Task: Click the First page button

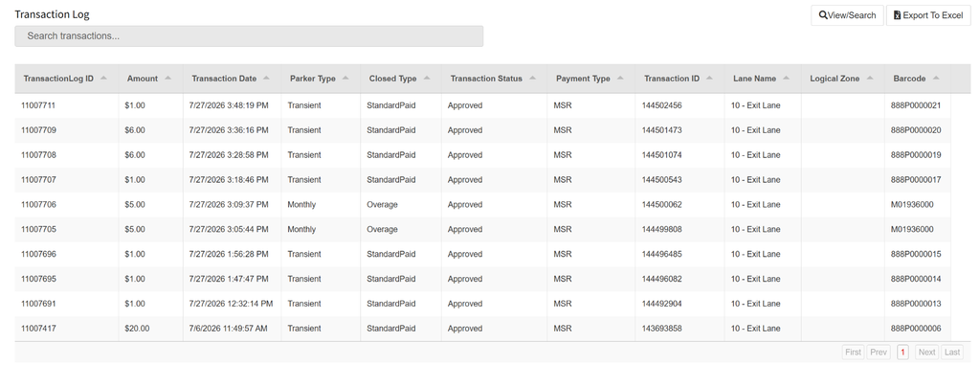Action: pos(853,352)
